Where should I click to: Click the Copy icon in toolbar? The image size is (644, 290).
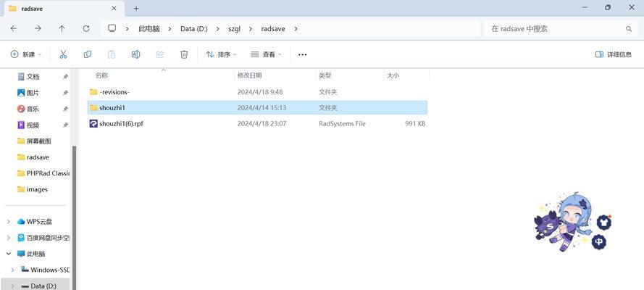pos(88,54)
